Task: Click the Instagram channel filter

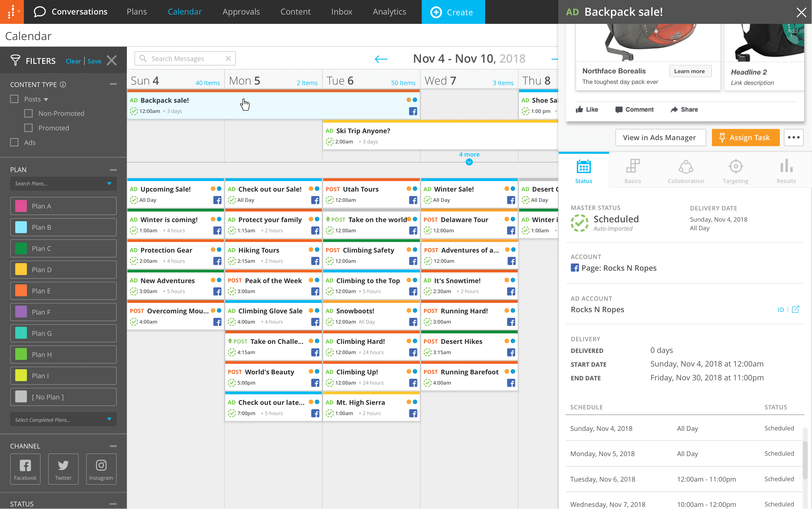Action: coord(101,469)
